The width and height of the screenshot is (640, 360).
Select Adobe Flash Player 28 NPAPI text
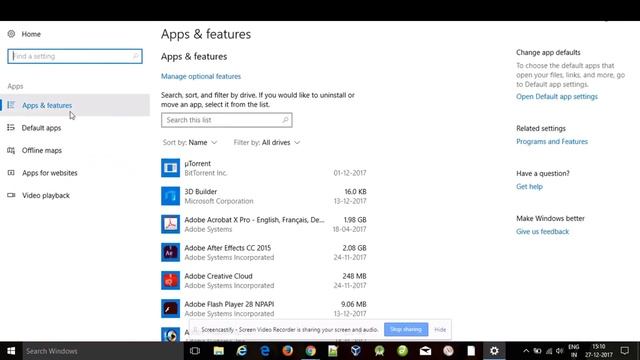pyautogui.click(x=229, y=304)
